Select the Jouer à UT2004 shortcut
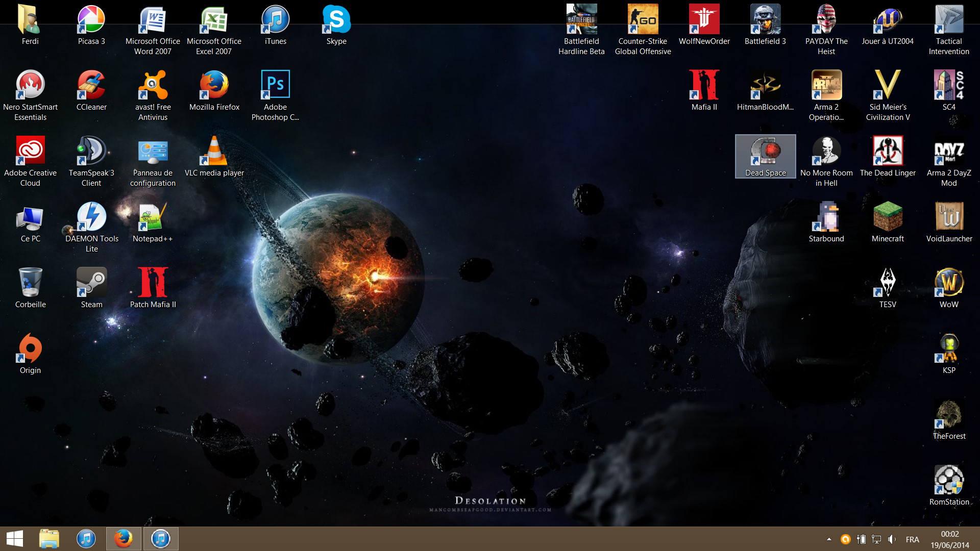Image resolution: width=980 pixels, height=551 pixels. [888, 25]
